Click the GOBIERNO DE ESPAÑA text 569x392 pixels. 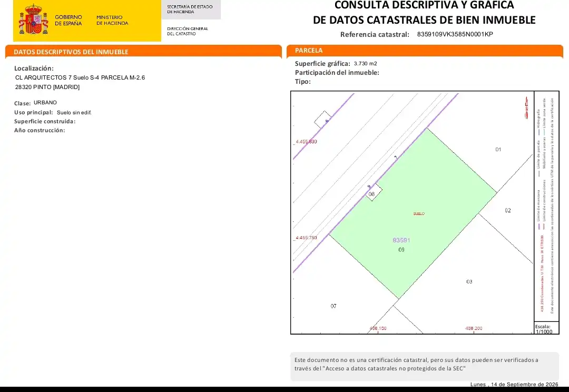pyautogui.click(x=68, y=20)
